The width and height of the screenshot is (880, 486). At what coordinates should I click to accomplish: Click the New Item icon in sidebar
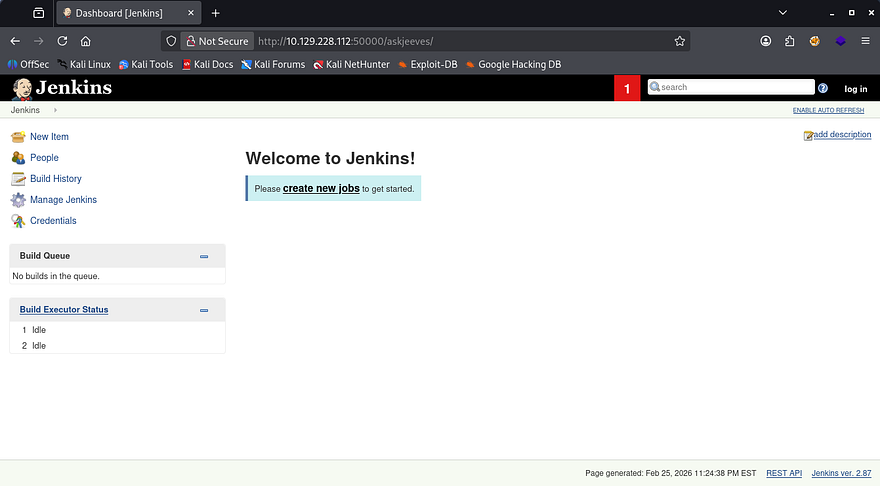[x=18, y=137]
